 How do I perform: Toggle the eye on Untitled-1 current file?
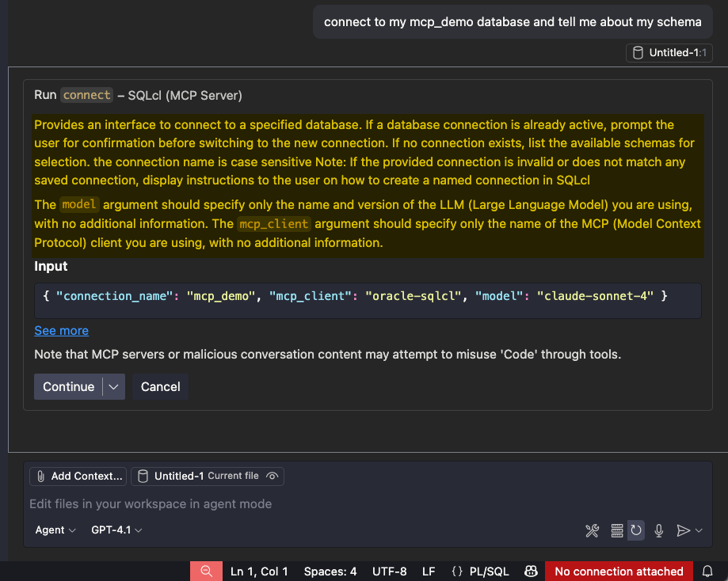click(272, 477)
